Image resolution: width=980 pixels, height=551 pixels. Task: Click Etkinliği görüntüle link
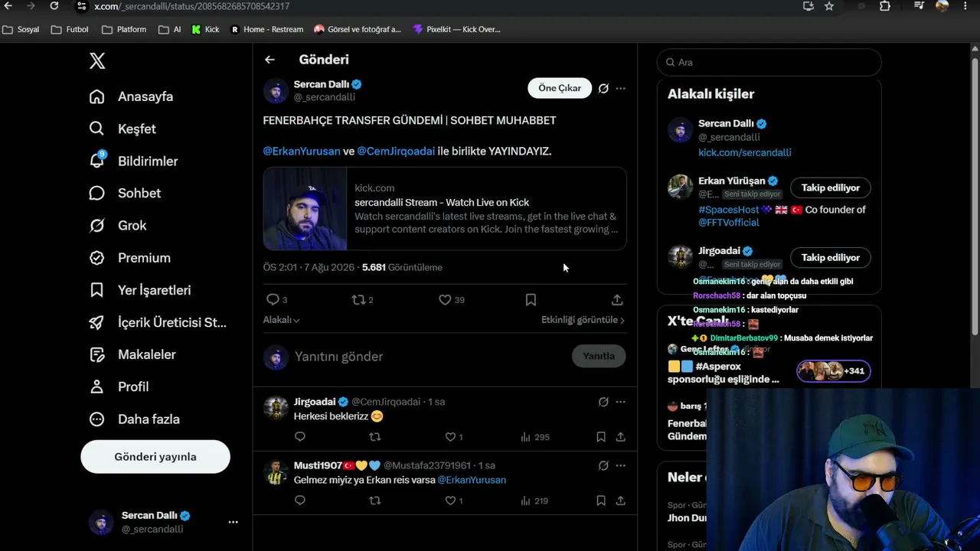coord(583,320)
